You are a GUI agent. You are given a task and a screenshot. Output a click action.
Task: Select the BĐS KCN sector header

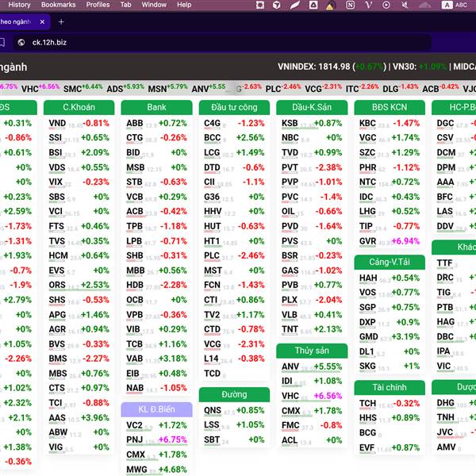tap(390, 107)
